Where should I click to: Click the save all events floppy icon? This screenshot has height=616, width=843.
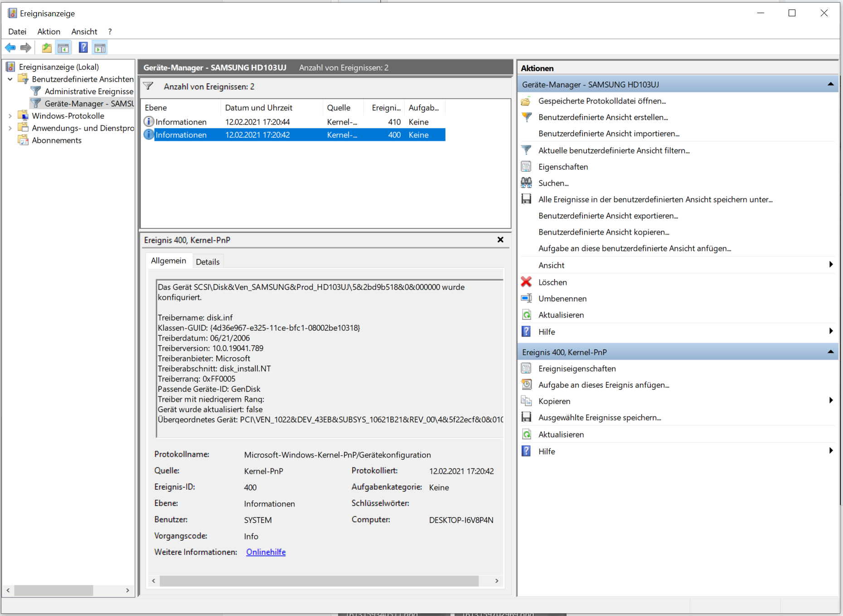point(526,199)
